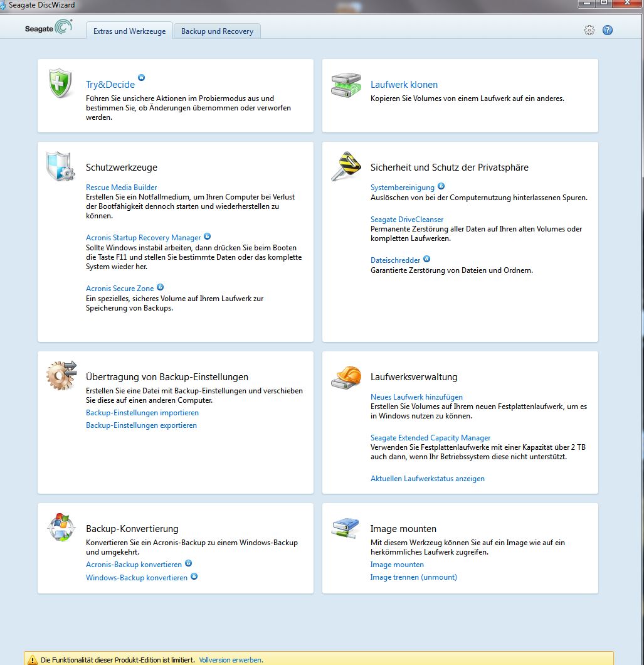The width and height of the screenshot is (644, 665).
Task: Click the Laufwerksverwaltung heading
Action: click(414, 376)
